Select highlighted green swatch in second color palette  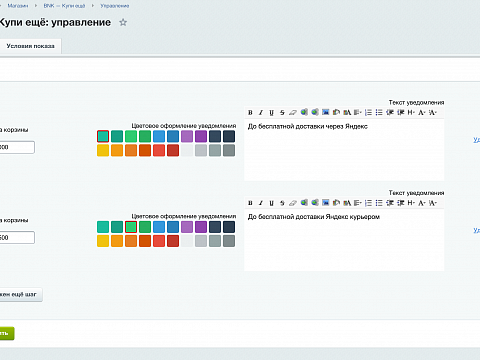point(131,227)
